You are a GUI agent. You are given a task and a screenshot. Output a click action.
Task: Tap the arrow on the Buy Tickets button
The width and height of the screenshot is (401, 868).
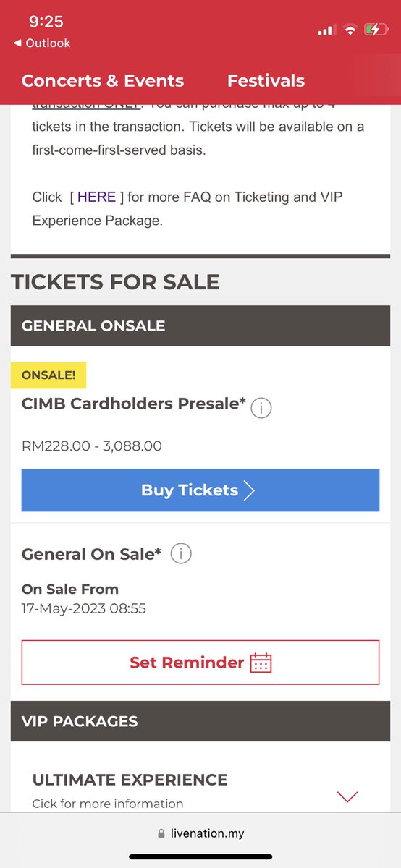pos(249,490)
